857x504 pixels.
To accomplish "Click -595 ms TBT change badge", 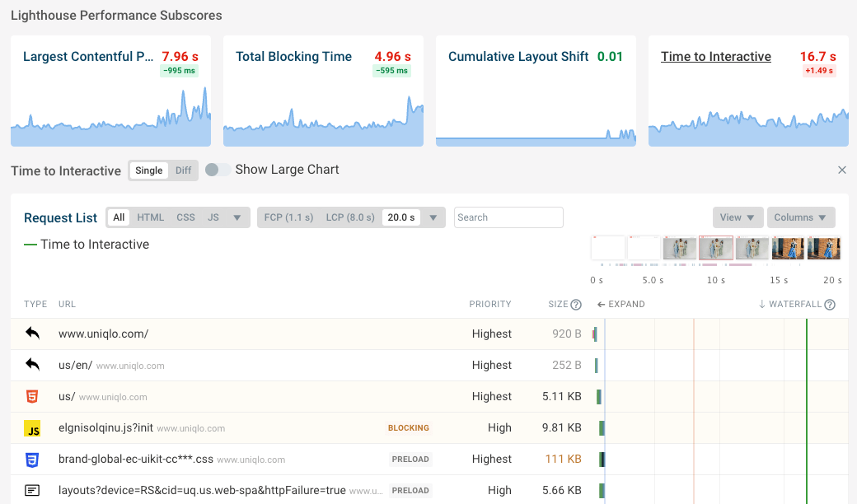I will pos(392,71).
